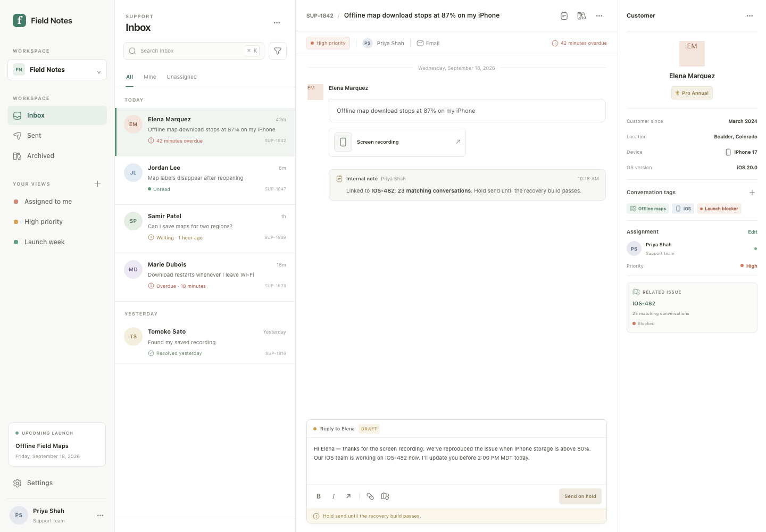Click the hold send warning banner

456,516
